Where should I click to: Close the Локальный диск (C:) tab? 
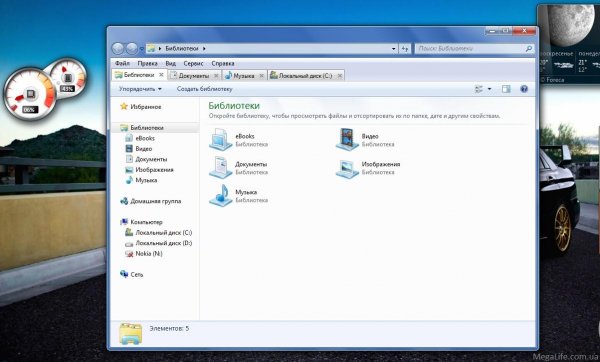(339, 75)
